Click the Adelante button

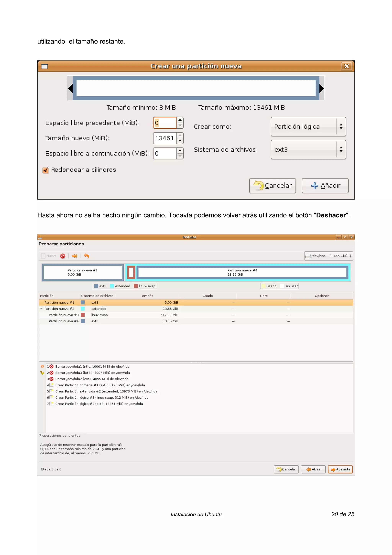point(340,469)
